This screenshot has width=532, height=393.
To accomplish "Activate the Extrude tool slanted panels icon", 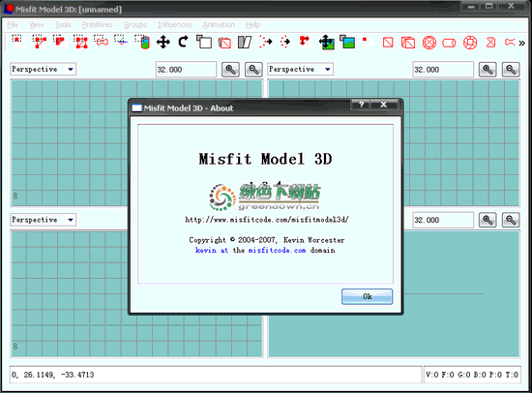I will [245, 43].
